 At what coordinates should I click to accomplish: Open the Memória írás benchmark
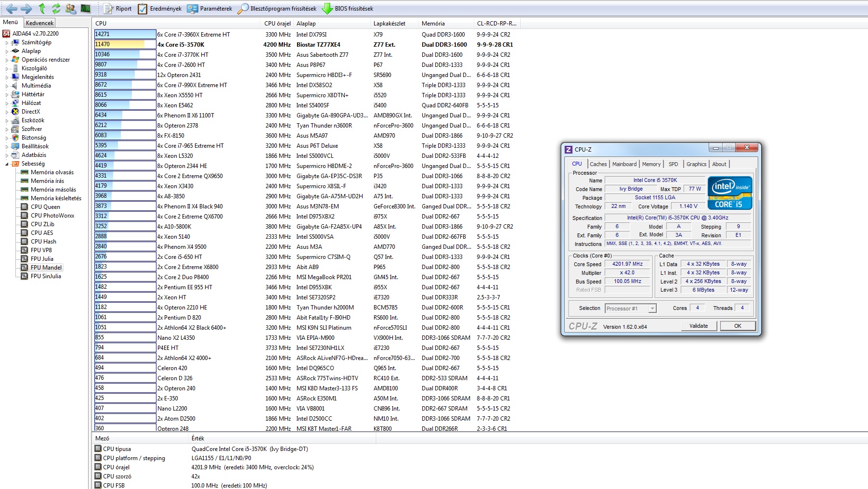tap(42, 181)
